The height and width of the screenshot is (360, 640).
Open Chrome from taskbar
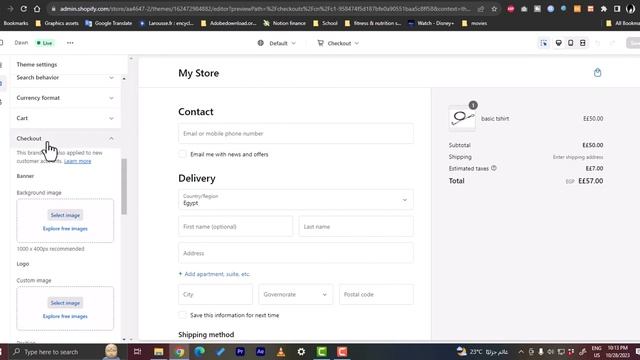point(180,351)
